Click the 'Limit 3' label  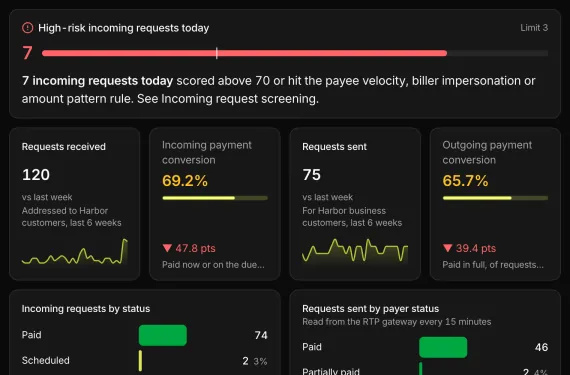(534, 28)
